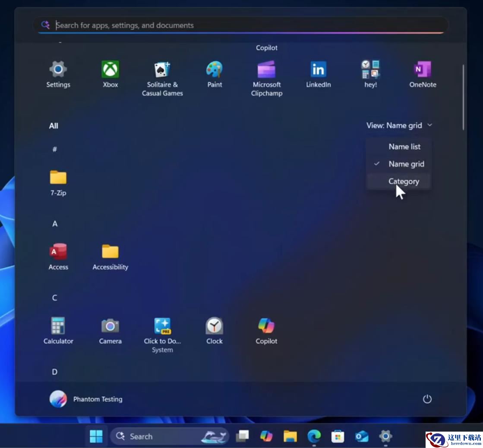Click the power button icon
Image resolution: width=483 pixels, height=448 pixels.
pos(427,399)
